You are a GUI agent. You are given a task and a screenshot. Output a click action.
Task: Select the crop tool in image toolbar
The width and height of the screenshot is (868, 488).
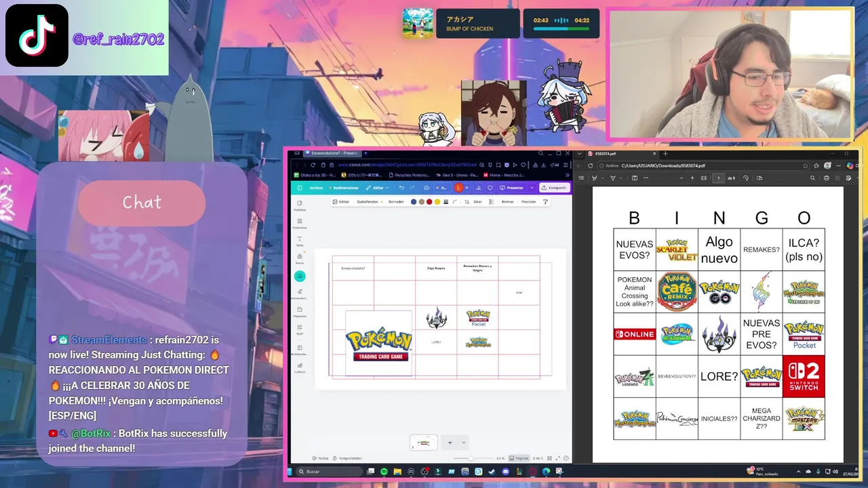pyautogui.click(x=467, y=202)
